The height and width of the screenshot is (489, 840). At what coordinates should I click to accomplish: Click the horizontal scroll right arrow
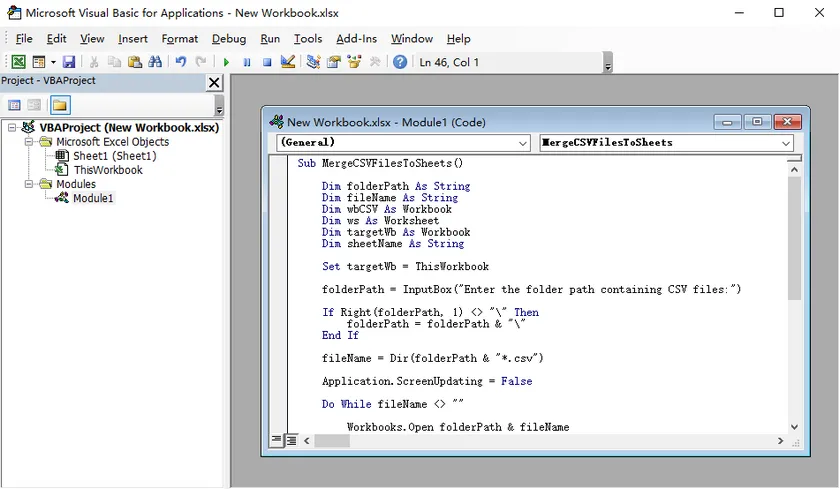coord(781,441)
